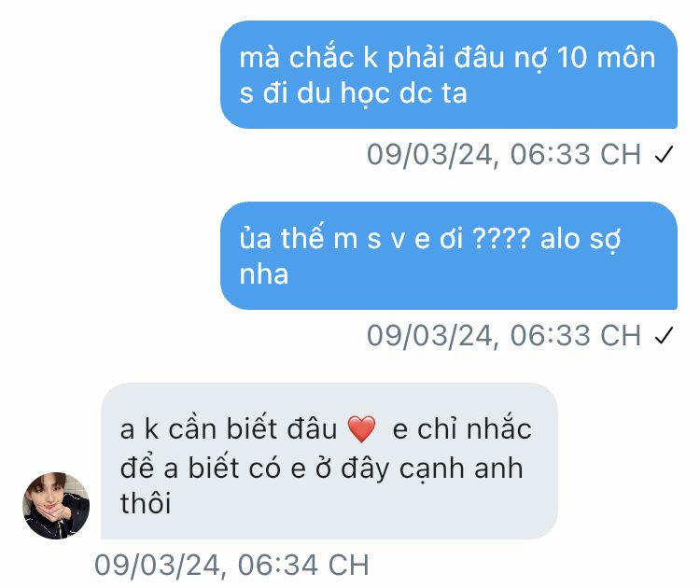This screenshot has height=588, width=700.
Task: Click the '????' question marks in blue bubble
Action: 501,238
